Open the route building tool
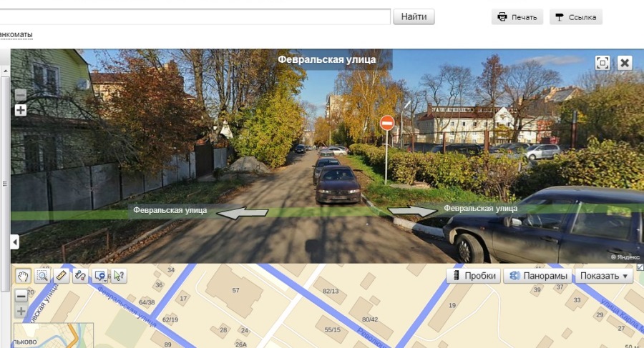Viewport: 644px width, 348px height. [80, 276]
